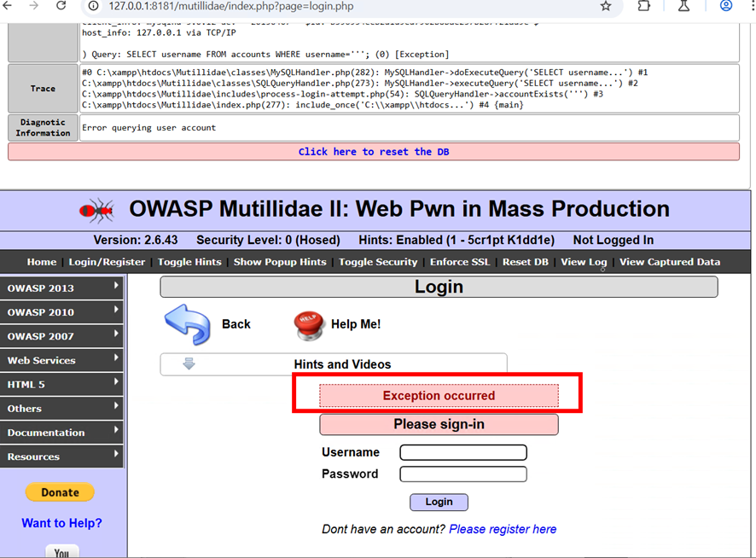Submit the form with the Login button
This screenshot has height=558, width=756.
click(x=439, y=502)
